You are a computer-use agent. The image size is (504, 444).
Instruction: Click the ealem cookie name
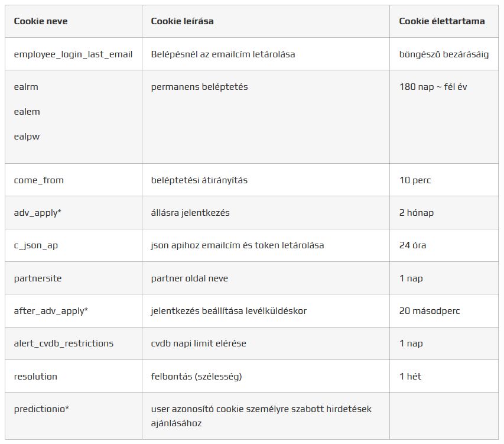(27, 112)
